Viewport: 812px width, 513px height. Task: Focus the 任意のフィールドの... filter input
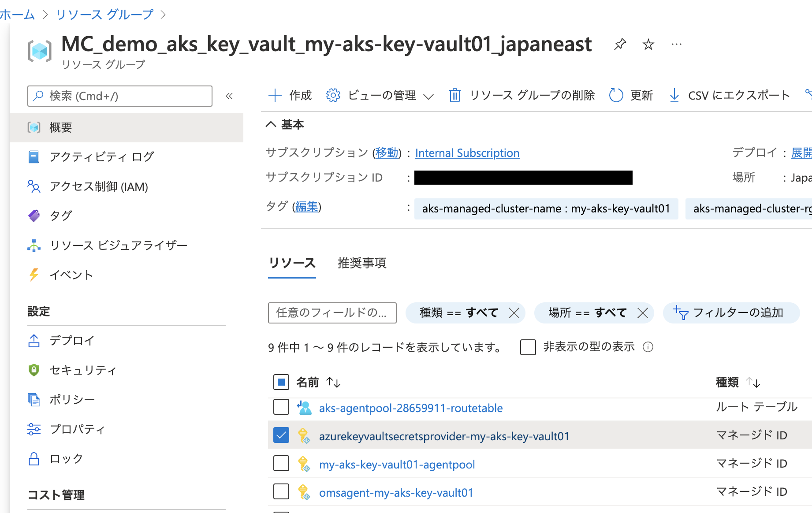[332, 313]
